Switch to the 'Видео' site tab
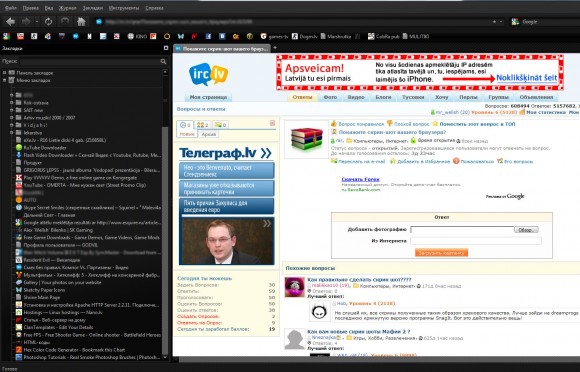 click(x=356, y=97)
